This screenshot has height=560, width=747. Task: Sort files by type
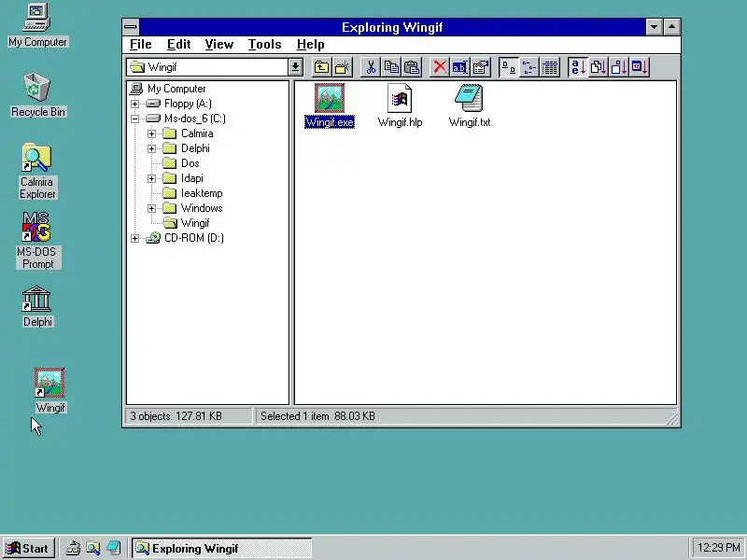point(599,67)
